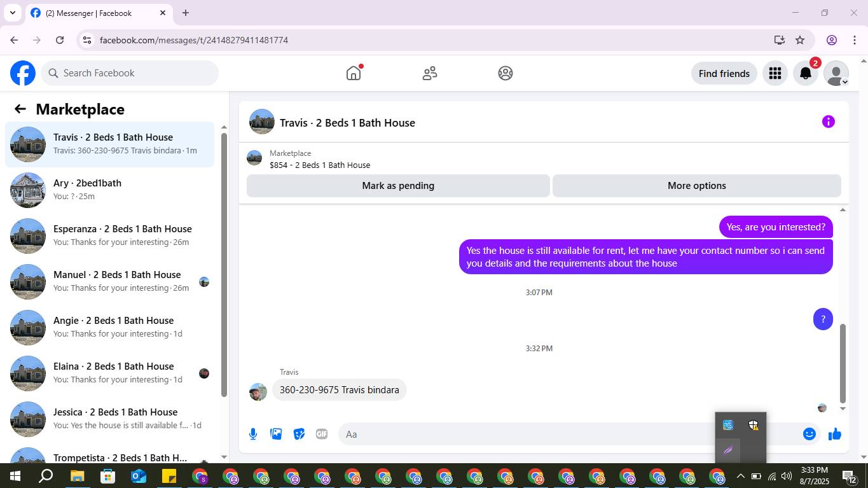Open the notifications bell

point(806,73)
